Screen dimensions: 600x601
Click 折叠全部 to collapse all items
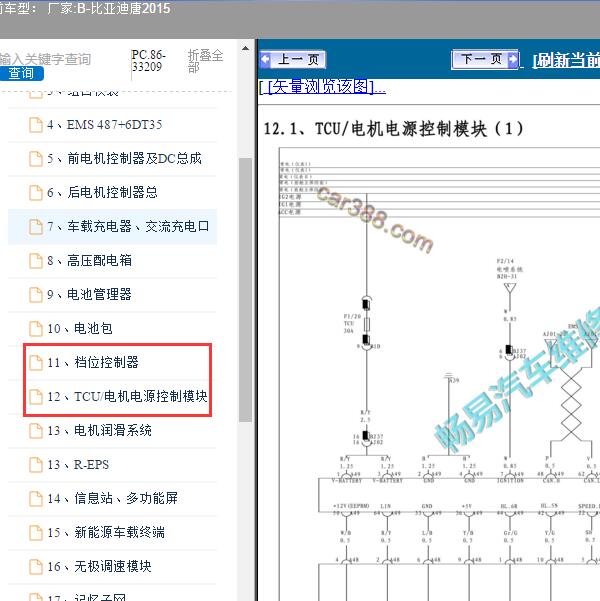pos(205,61)
